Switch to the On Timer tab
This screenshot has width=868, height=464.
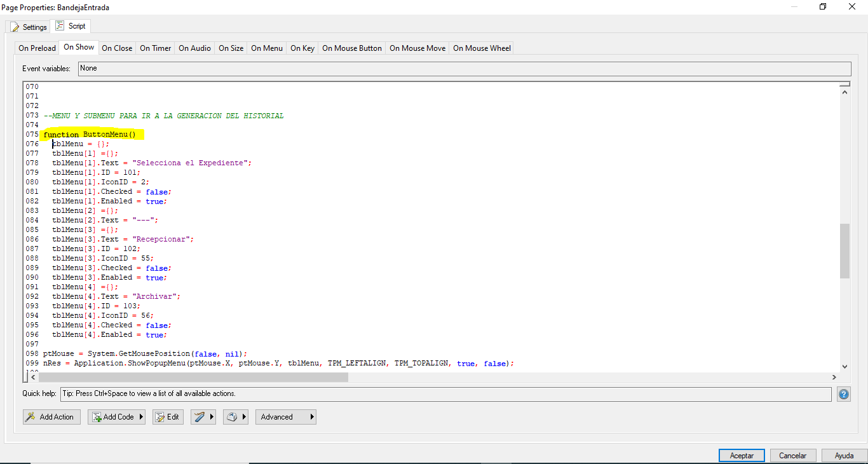156,48
